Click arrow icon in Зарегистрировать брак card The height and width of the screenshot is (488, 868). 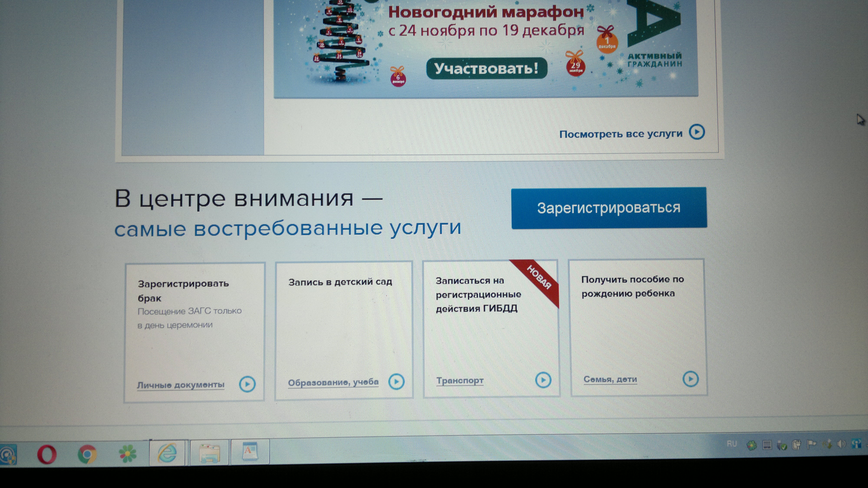point(247,384)
